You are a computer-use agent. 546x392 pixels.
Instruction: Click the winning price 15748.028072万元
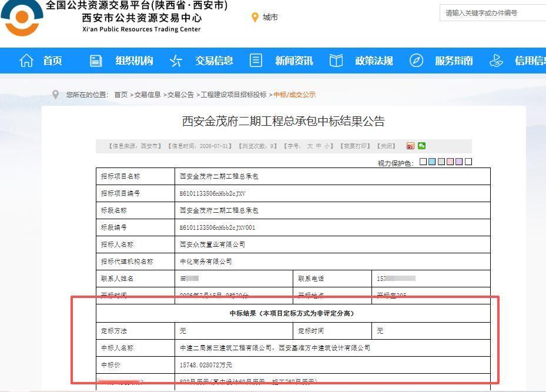pyautogui.click(x=206, y=365)
